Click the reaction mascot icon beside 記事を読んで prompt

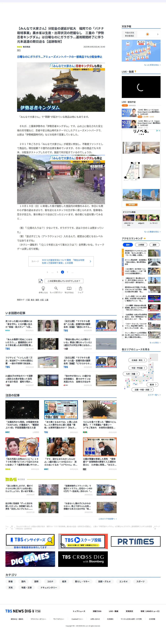(x=40, y=281)
